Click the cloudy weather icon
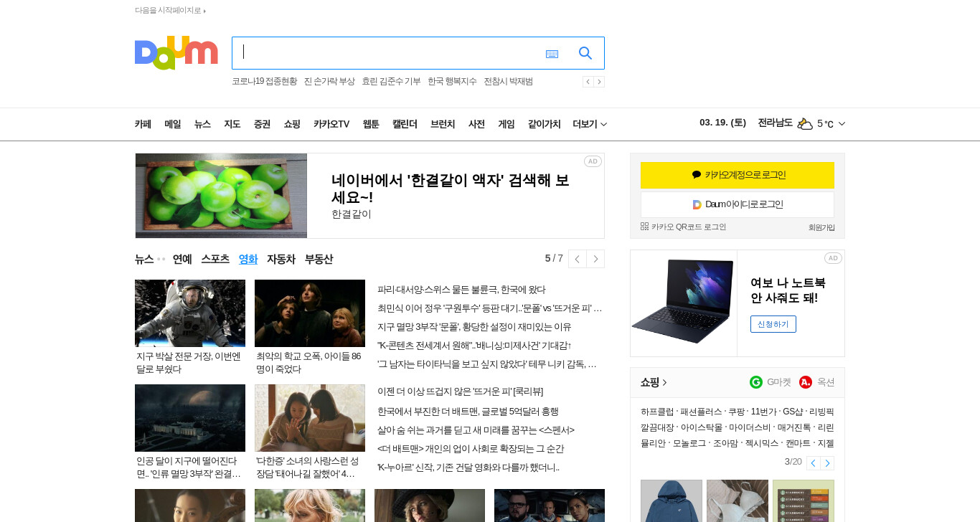 [805, 123]
